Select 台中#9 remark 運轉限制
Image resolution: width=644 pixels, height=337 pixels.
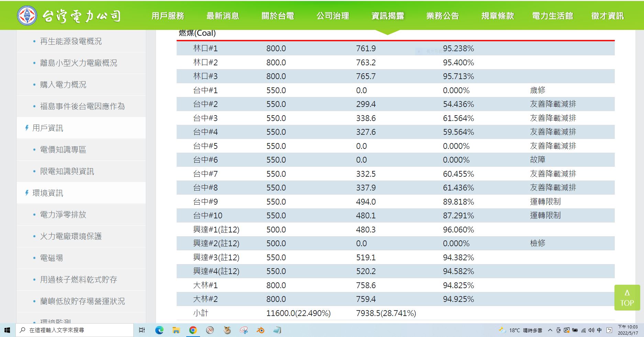tap(545, 202)
